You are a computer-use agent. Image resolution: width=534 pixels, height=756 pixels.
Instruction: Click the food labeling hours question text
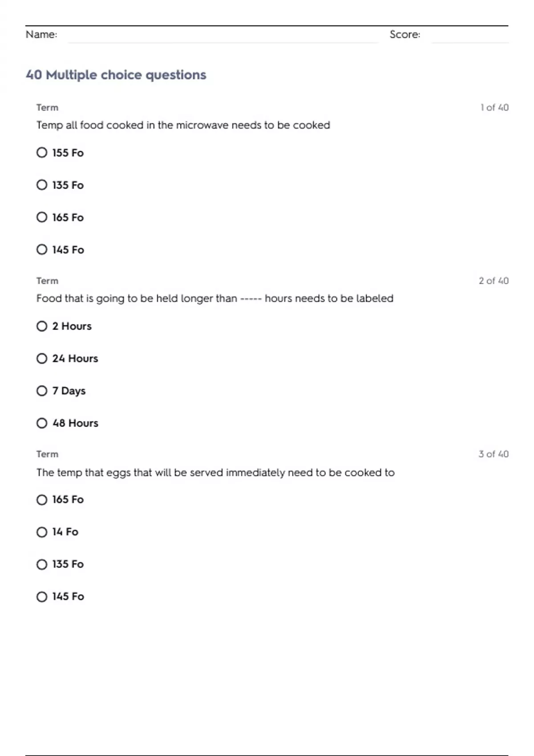click(215, 298)
